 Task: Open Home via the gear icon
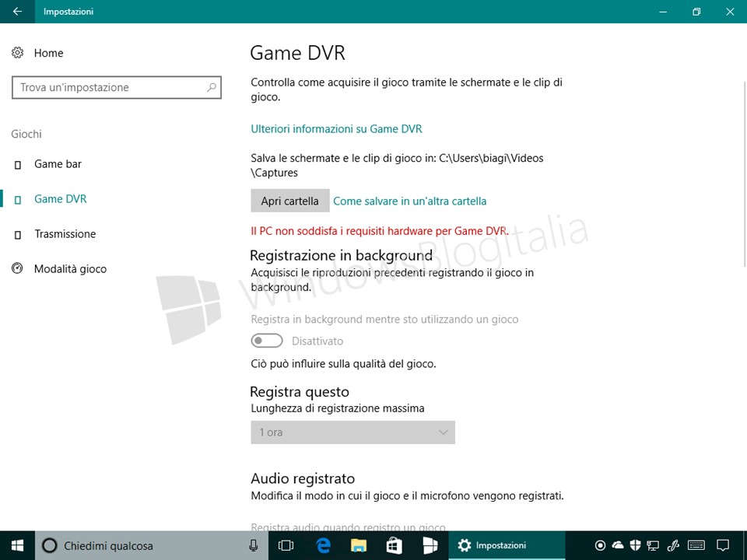18,53
